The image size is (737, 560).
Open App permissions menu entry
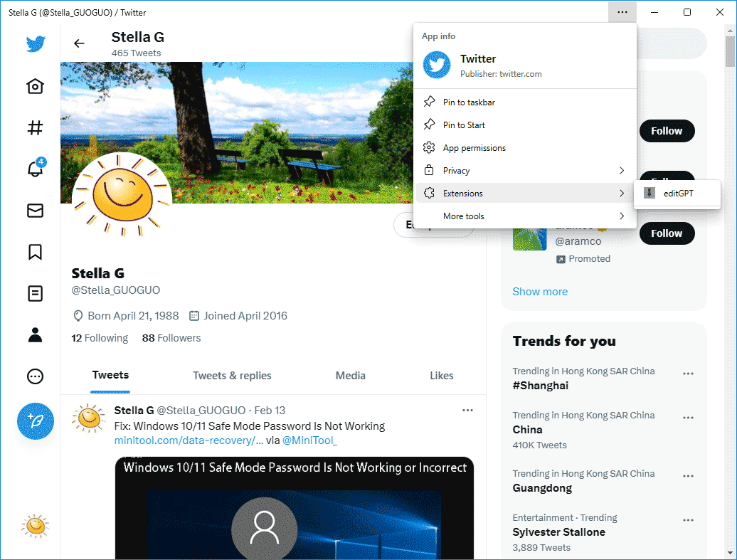(526, 147)
